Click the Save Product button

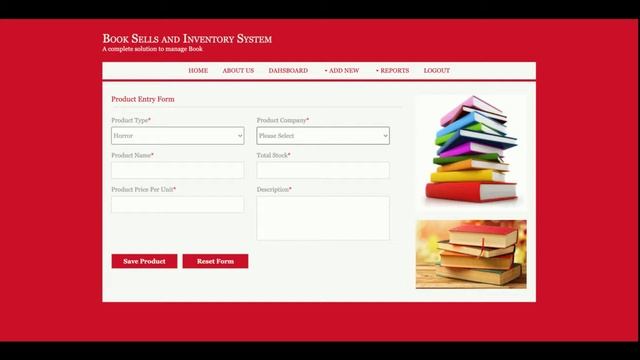pyautogui.click(x=144, y=261)
